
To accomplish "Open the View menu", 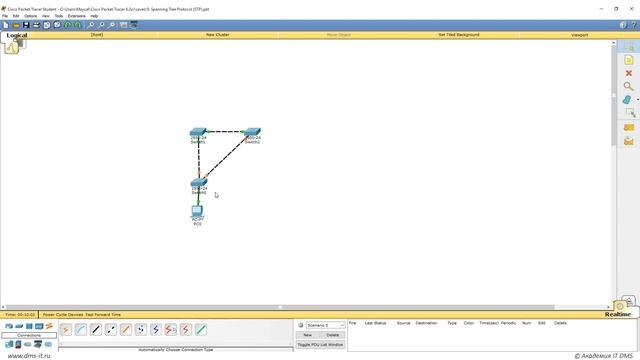I will coord(46,16).
